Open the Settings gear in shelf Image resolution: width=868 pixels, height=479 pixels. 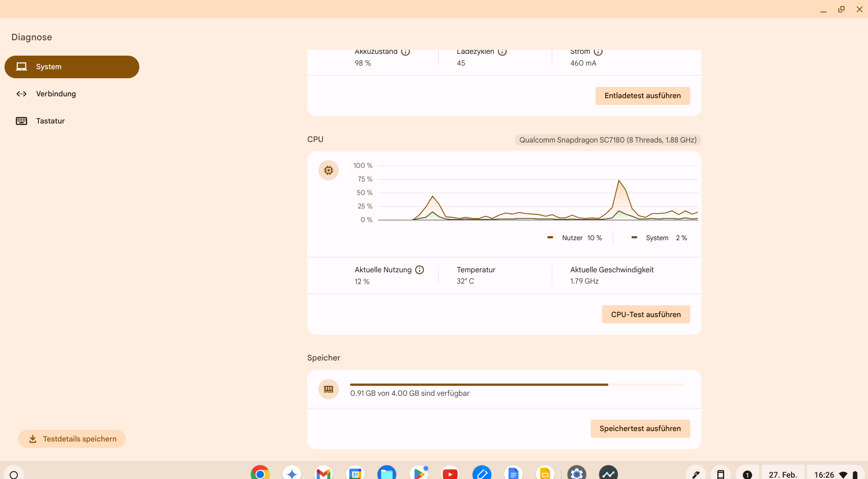(577, 474)
